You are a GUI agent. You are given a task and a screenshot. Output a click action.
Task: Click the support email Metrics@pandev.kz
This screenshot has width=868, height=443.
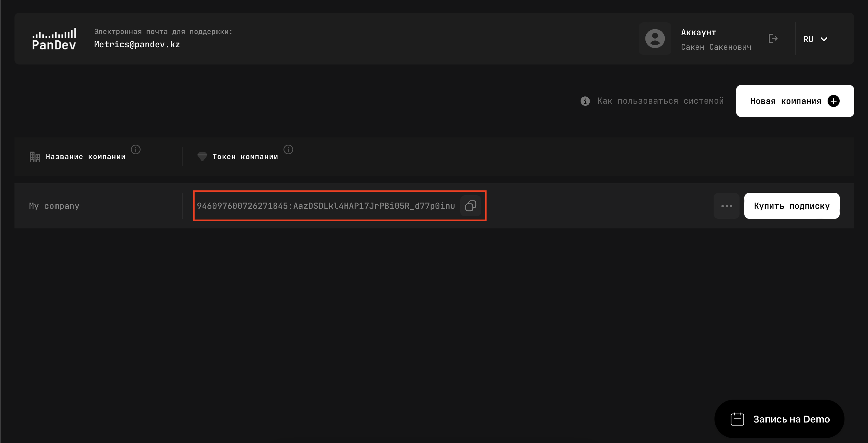pyautogui.click(x=136, y=44)
